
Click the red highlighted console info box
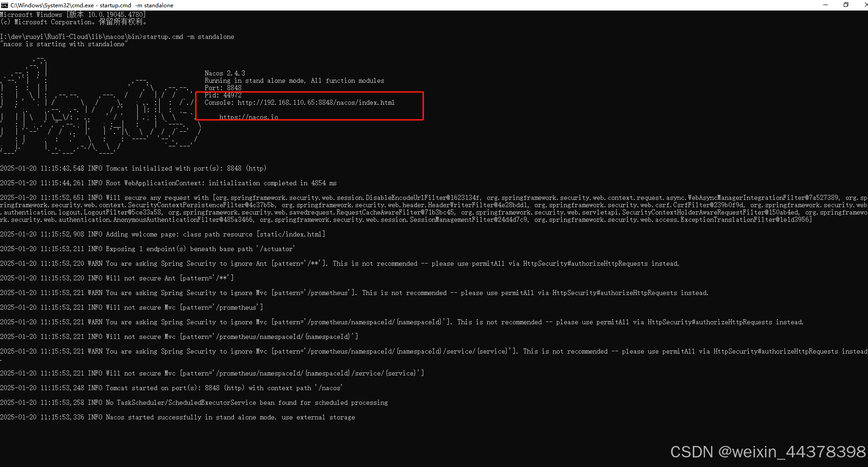(309, 106)
